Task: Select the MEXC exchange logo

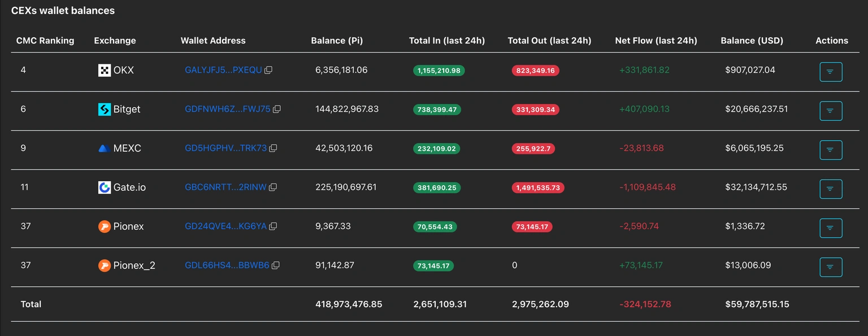Action: pos(103,148)
